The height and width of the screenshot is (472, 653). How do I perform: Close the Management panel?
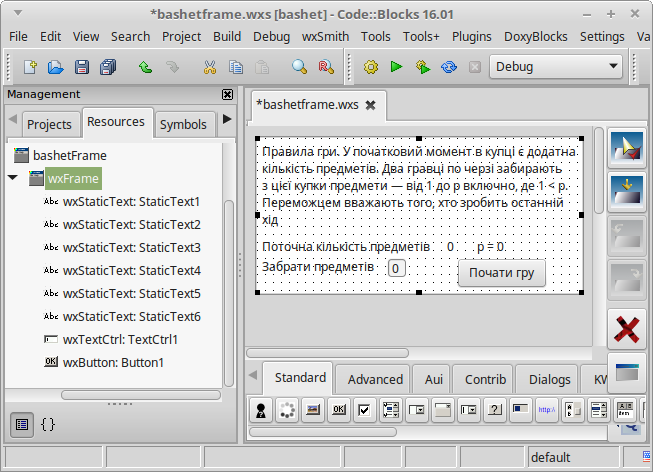227,95
